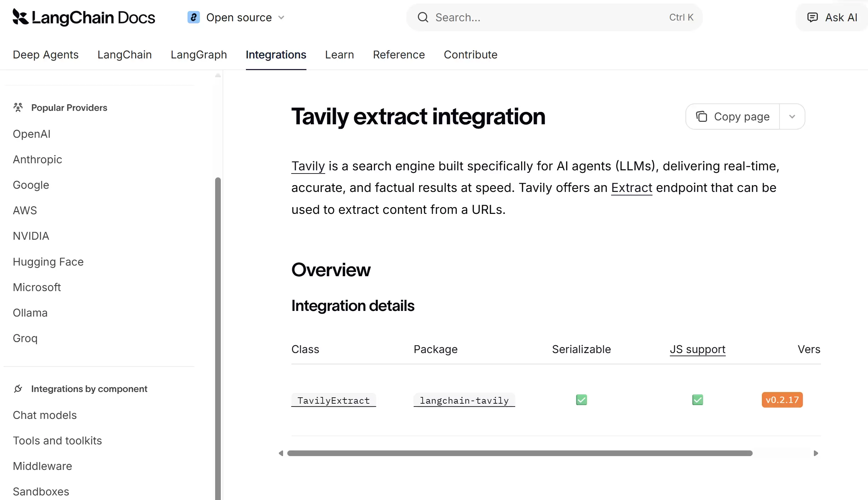Go to the NVIDIA provider page
This screenshot has width=868, height=500.
click(31, 236)
